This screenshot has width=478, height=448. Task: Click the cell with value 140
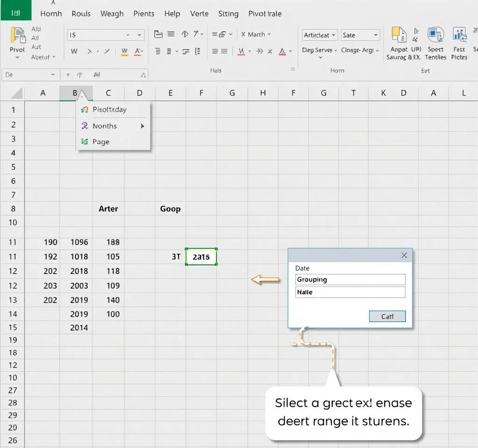pyautogui.click(x=108, y=300)
